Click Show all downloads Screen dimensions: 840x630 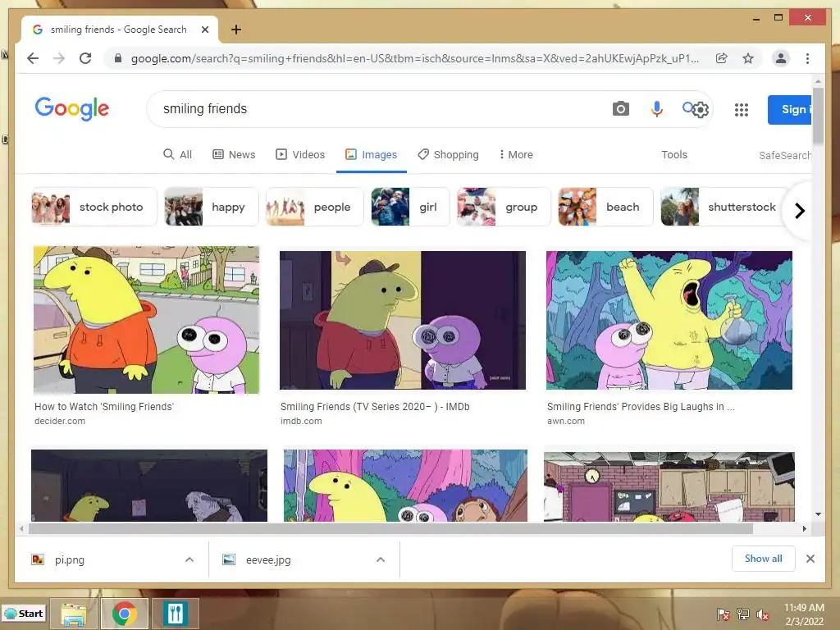(764, 559)
